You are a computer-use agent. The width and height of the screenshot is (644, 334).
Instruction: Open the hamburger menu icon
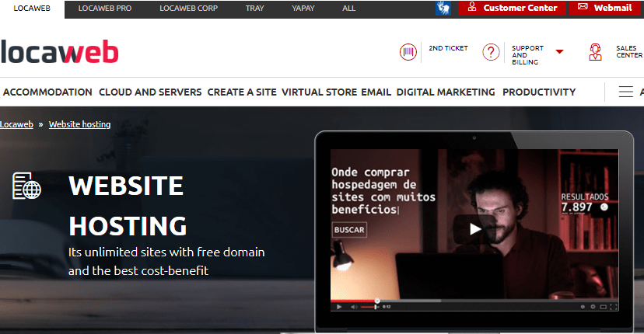(625, 92)
